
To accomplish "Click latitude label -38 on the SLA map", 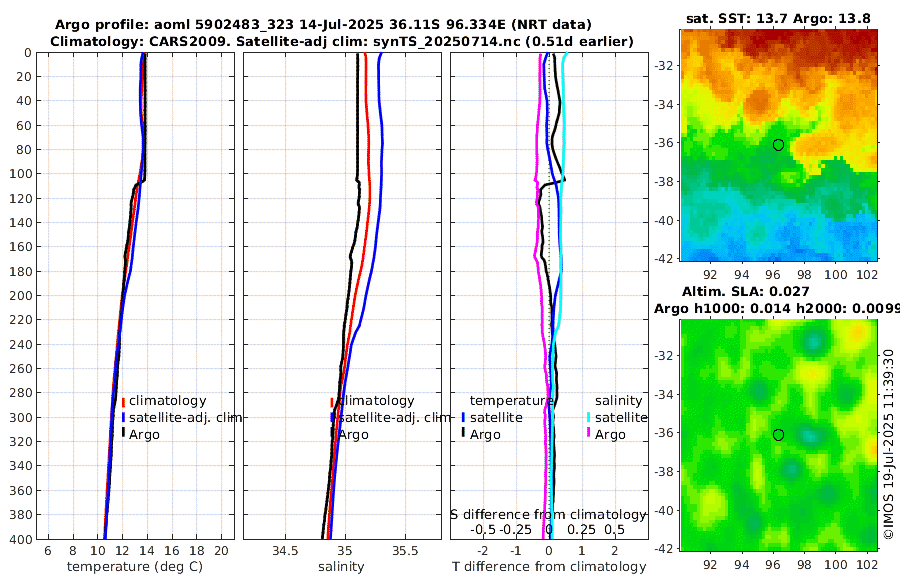I will (x=665, y=472).
